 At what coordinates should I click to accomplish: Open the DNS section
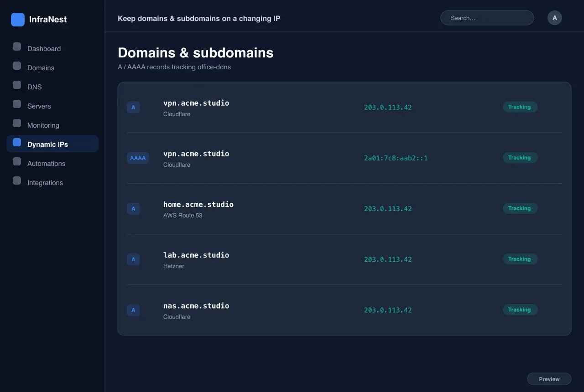(x=52, y=87)
